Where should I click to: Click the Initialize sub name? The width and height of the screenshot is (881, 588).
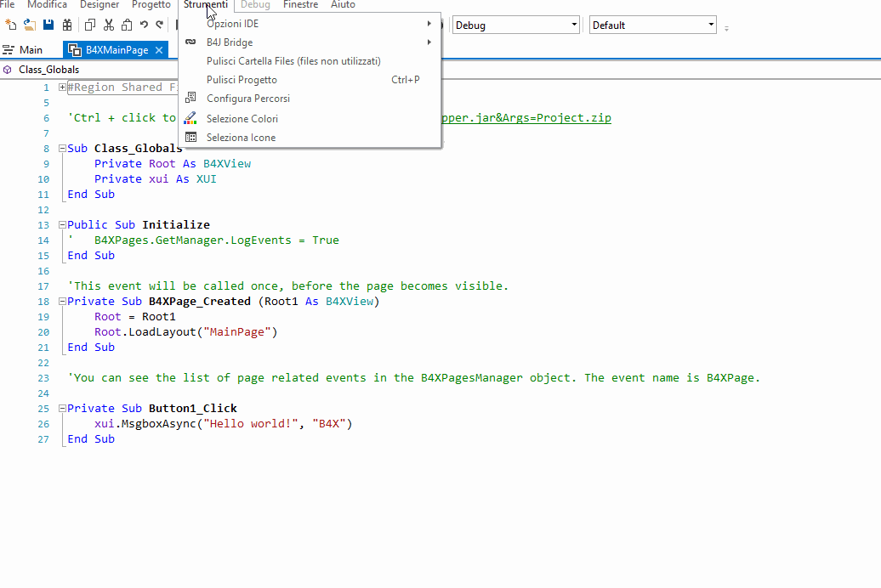[x=176, y=224]
